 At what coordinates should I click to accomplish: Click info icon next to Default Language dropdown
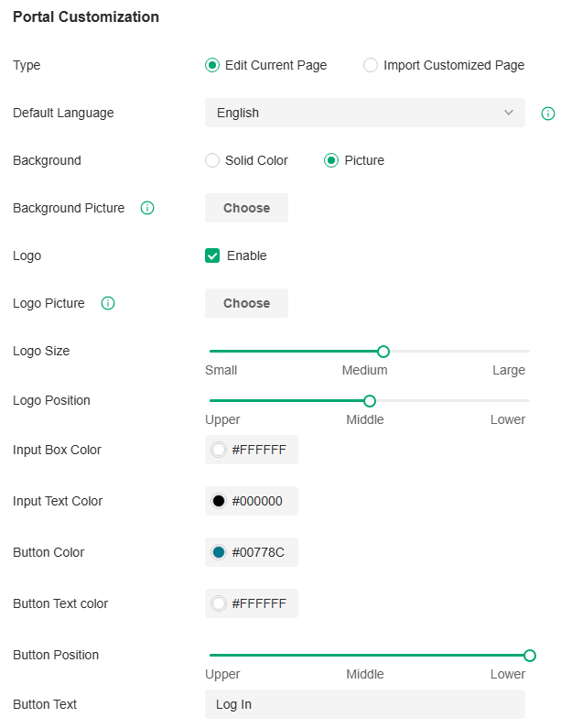pyautogui.click(x=548, y=114)
